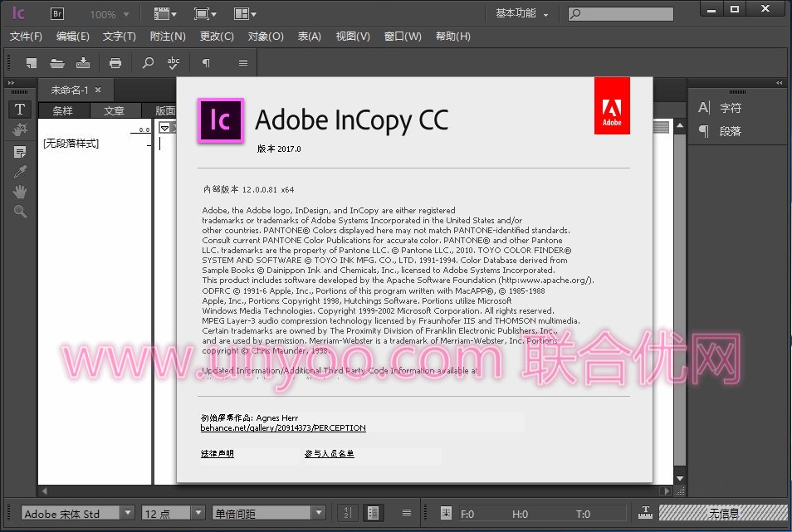This screenshot has width=792, height=532.
Task: Click the New document toolbar icon
Action: click(x=32, y=62)
